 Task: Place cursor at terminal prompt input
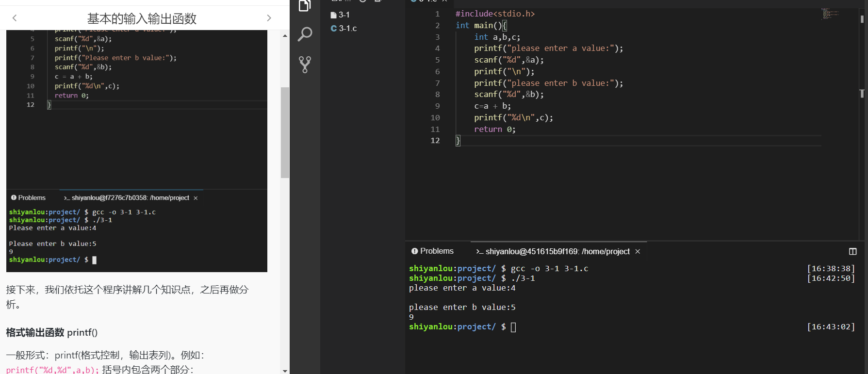[513, 327]
